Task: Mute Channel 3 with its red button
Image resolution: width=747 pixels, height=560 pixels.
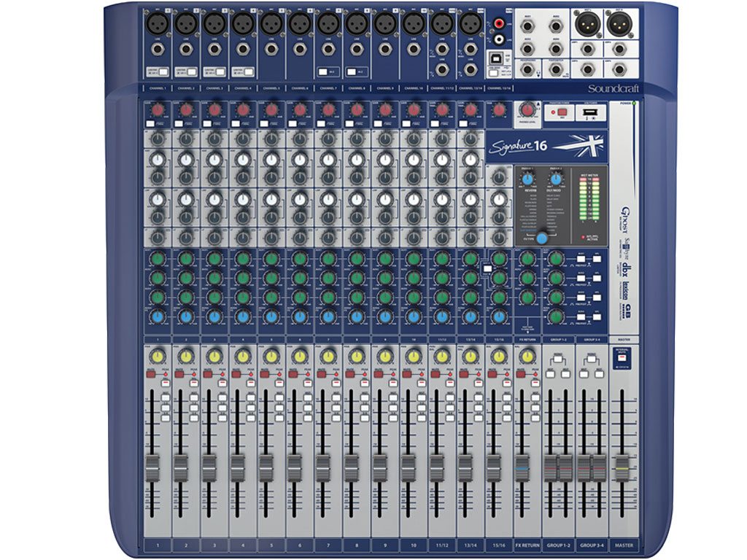Action: (x=208, y=373)
